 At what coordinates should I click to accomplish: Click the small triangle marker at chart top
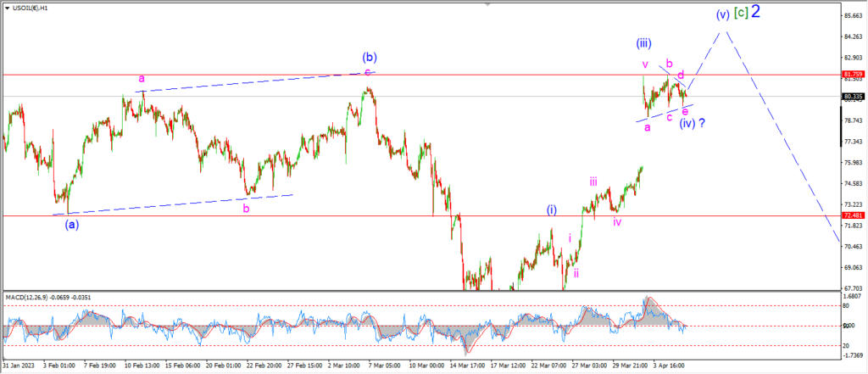487,3
